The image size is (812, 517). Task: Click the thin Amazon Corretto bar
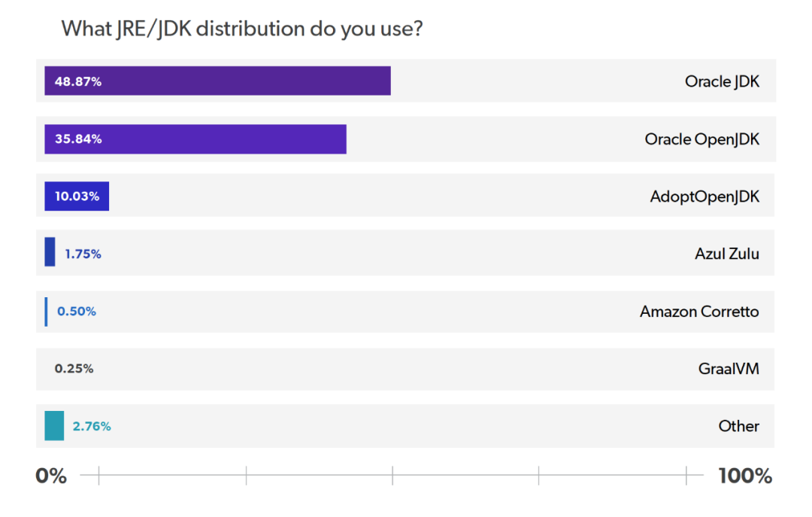[x=46, y=312]
